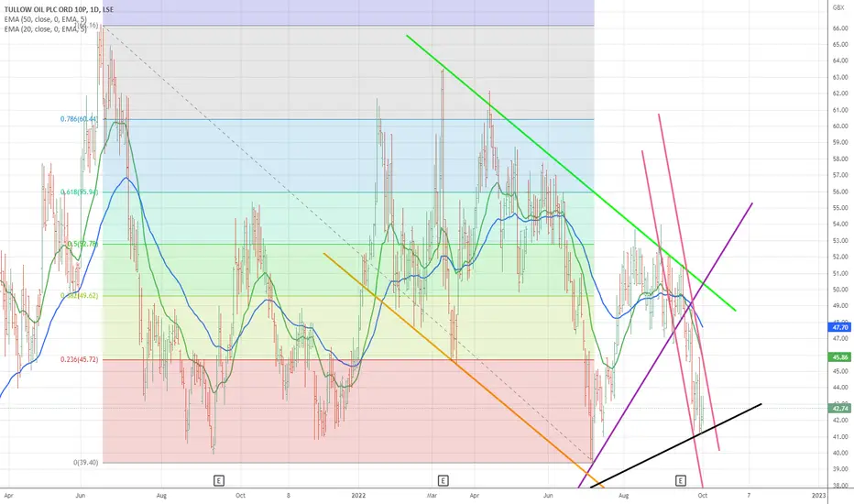Image resolution: width=854 pixels, height=504 pixels.
Task: Select the 0.382(49.62) Fibonacci level label
Action: tap(79, 296)
